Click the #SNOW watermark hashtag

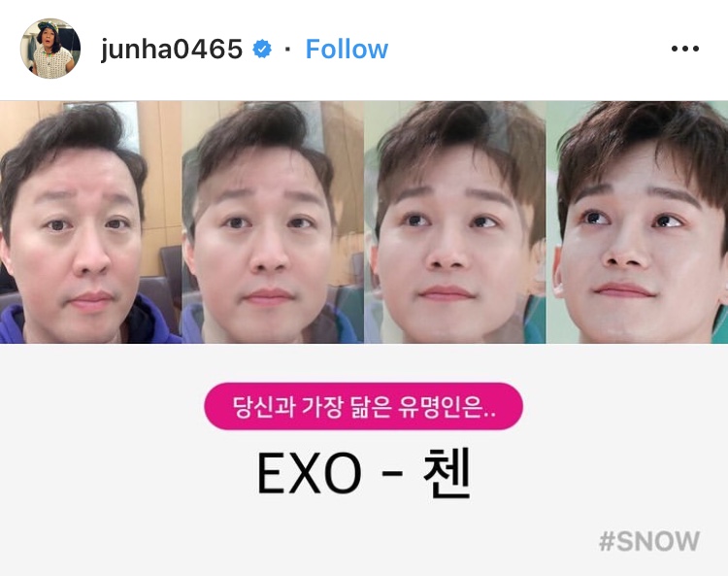[x=649, y=541]
